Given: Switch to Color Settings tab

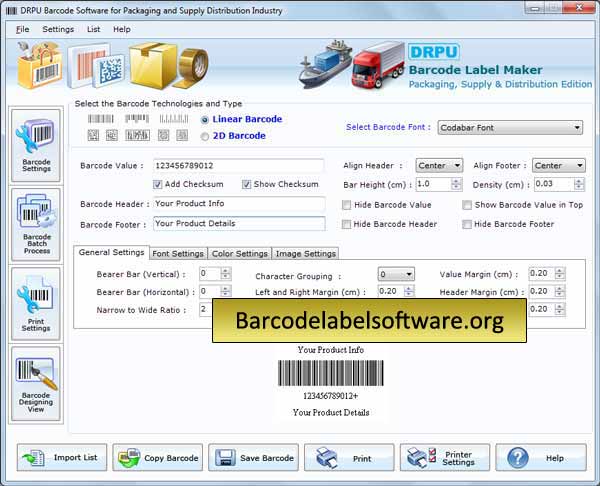Looking at the screenshot, I should pyautogui.click(x=240, y=254).
